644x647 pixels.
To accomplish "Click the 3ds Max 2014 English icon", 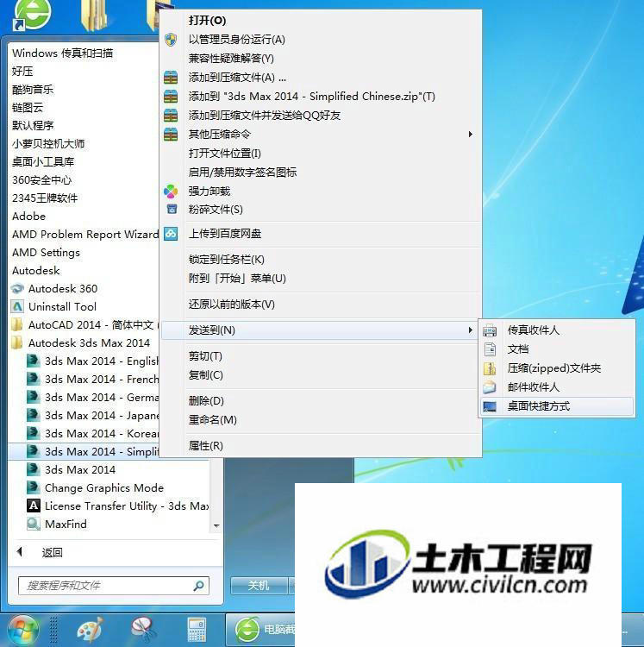I will (33, 361).
